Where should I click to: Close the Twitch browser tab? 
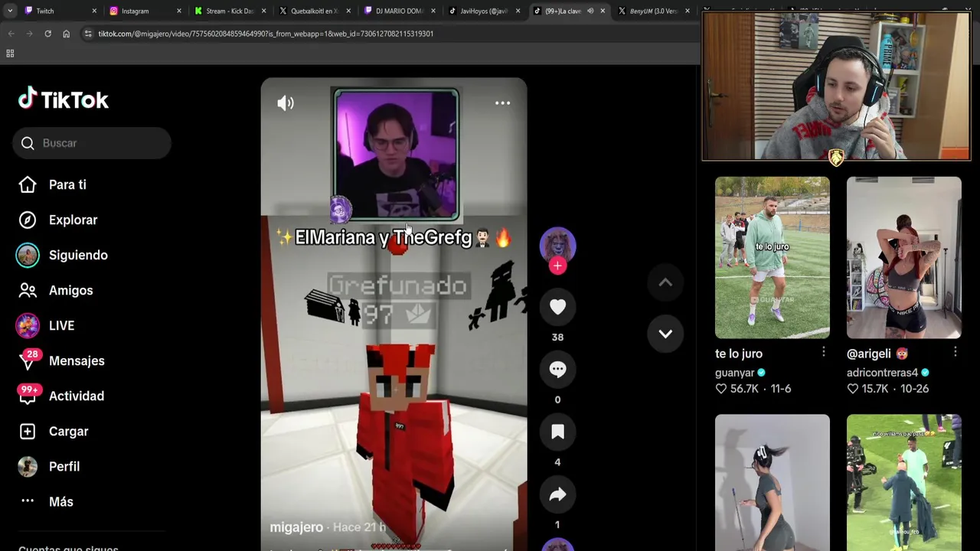(x=95, y=11)
